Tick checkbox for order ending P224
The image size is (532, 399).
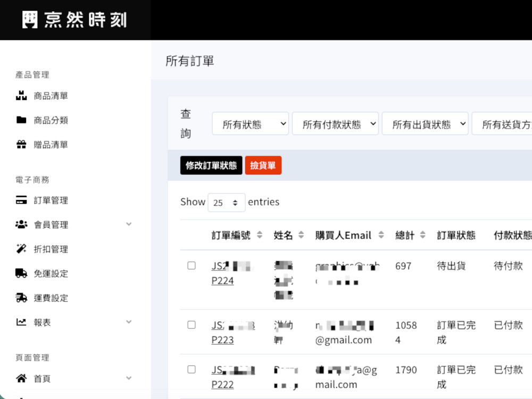(x=192, y=265)
